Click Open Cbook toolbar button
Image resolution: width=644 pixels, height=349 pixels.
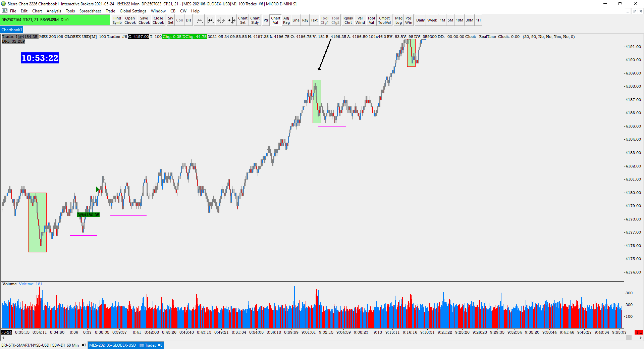click(130, 20)
